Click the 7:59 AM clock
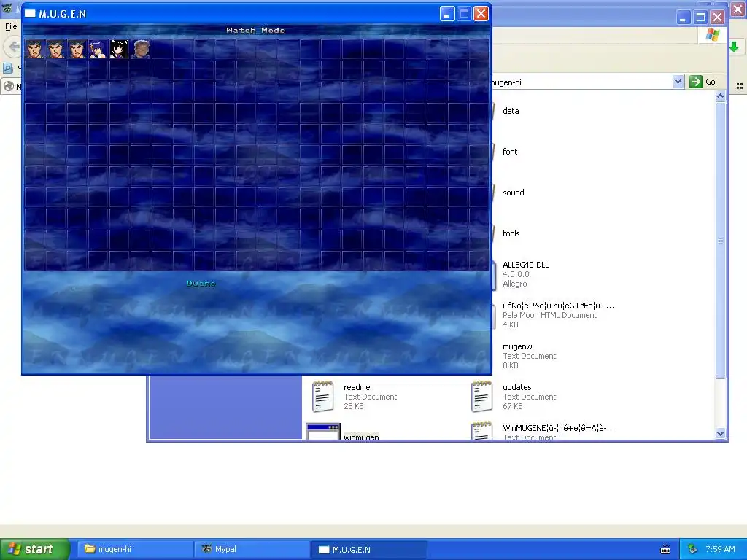 [x=720, y=549]
